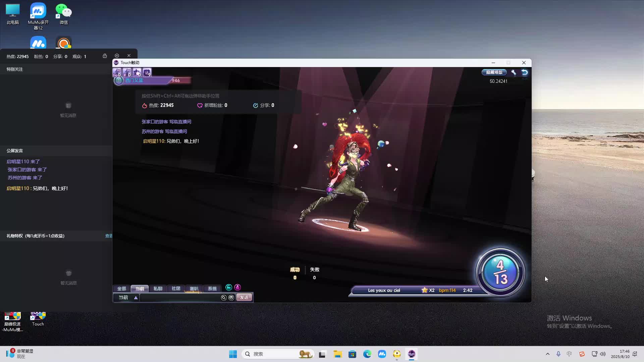Toggle the teal chat lock icon
The image size is (644, 362).
[x=229, y=288]
